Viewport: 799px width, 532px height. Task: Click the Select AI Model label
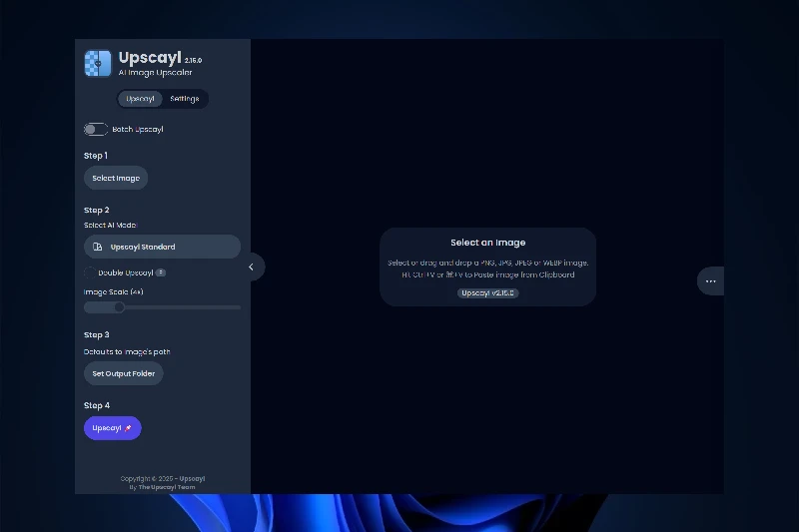click(111, 225)
